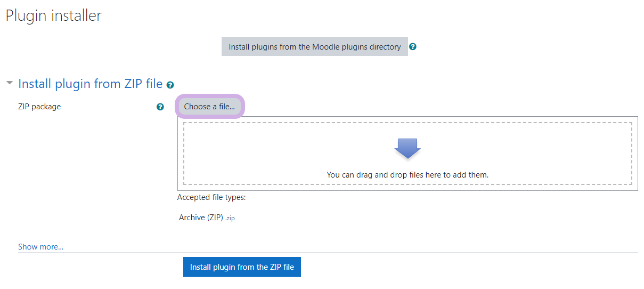Expand options with Show more link
Viewport: 644px width, 289px height.
(40, 247)
